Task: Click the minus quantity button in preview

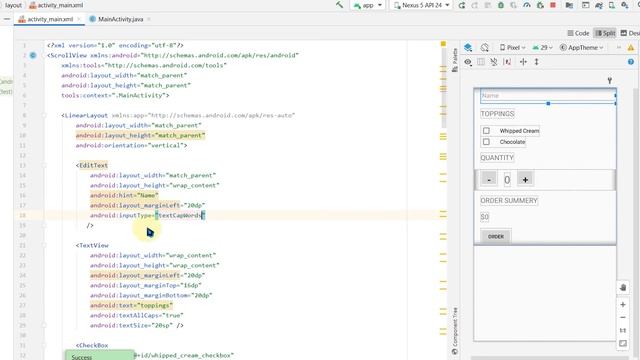Action: coord(489,179)
